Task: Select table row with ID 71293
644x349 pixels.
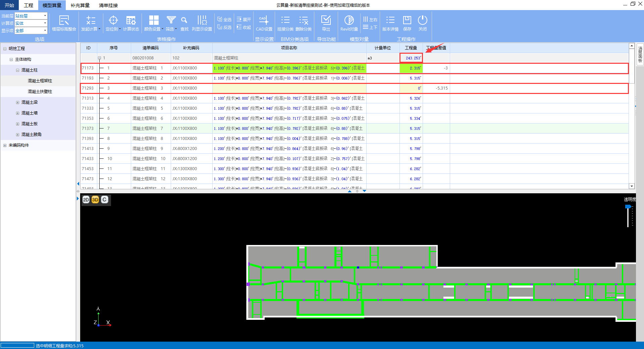Action: (354, 88)
